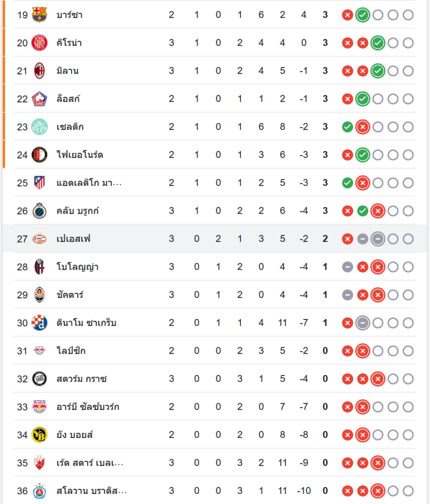Open AC Milan team logo

point(39,71)
